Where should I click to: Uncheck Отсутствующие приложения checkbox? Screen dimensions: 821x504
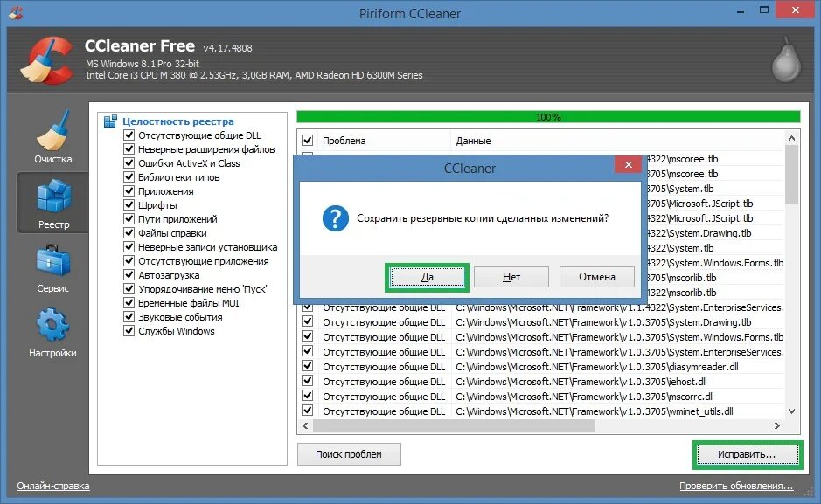tap(129, 261)
